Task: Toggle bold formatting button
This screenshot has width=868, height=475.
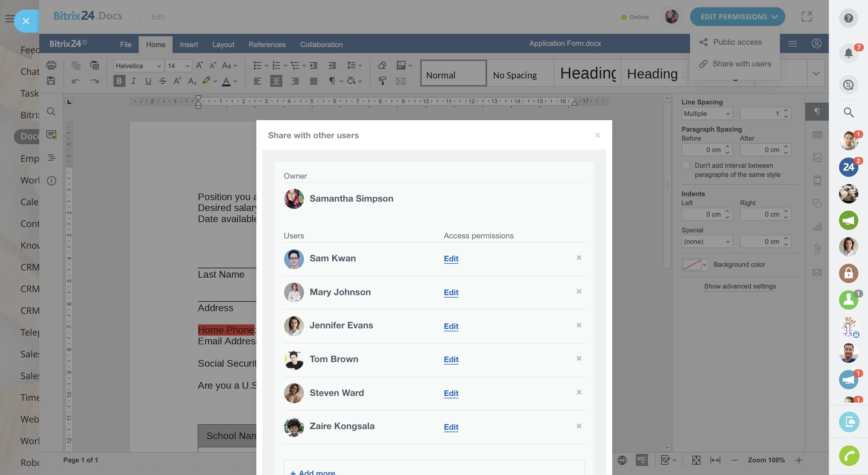Action: (x=119, y=81)
